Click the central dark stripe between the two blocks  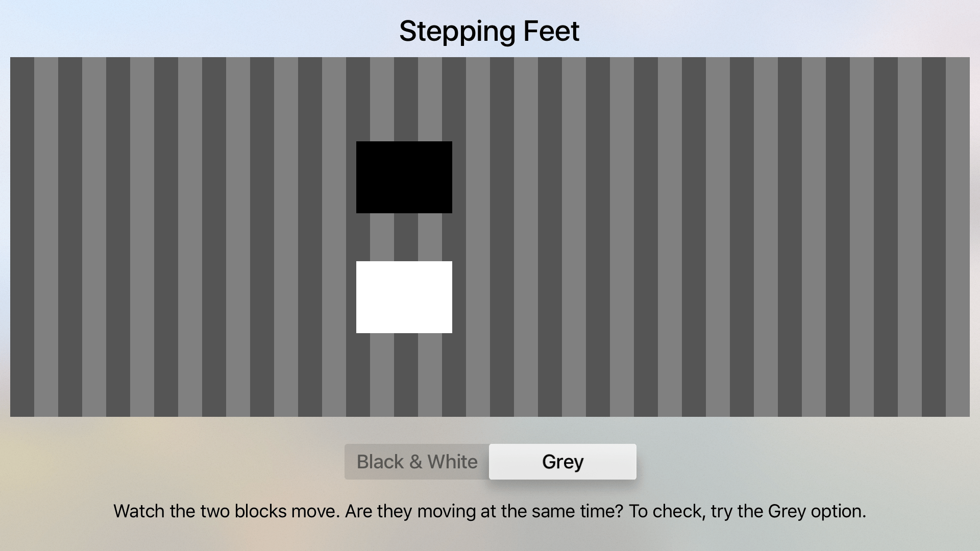406,237
